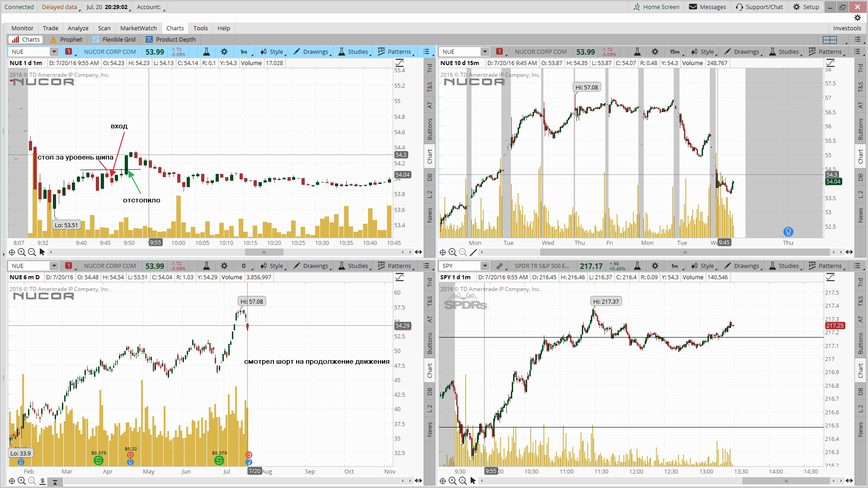Toggle the DB side panel on NUE 15m chart

coord(860,177)
